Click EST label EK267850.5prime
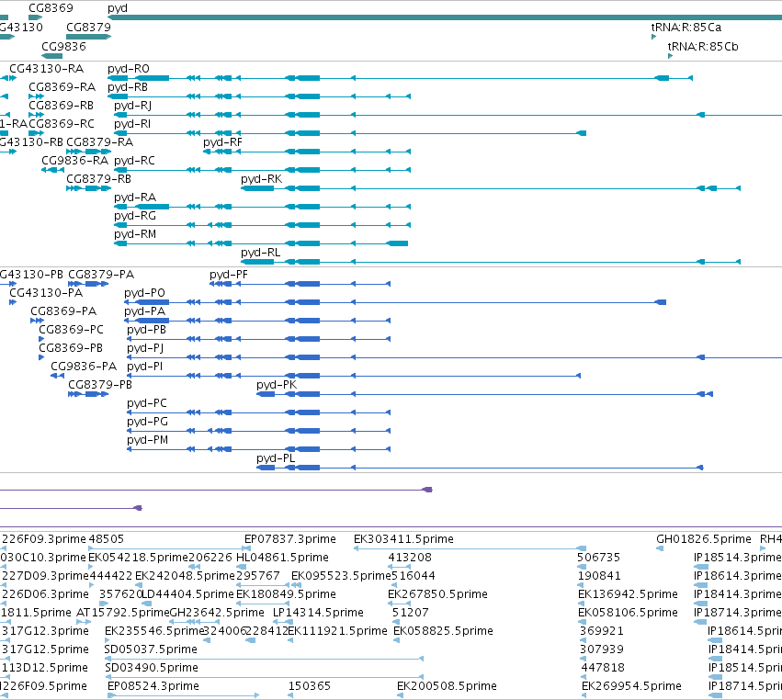 438,593
